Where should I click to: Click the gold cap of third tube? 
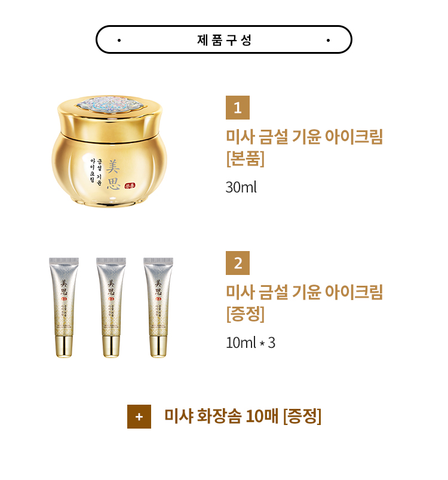point(158,347)
